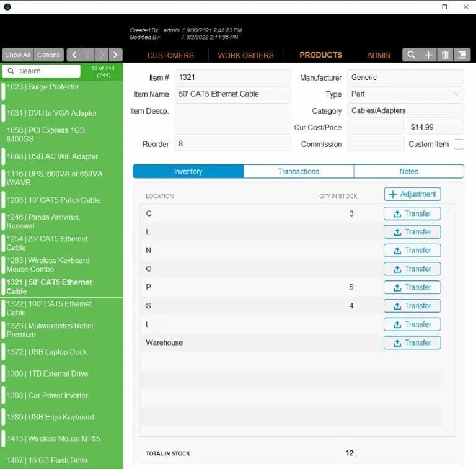476x469 pixels.
Task: Select 1372 USB Laptop Dock in list
Action: point(46,352)
